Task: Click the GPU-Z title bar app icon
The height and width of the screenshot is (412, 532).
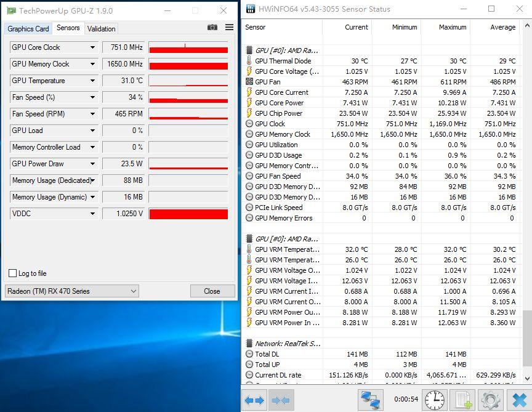Action: point(12,10)
